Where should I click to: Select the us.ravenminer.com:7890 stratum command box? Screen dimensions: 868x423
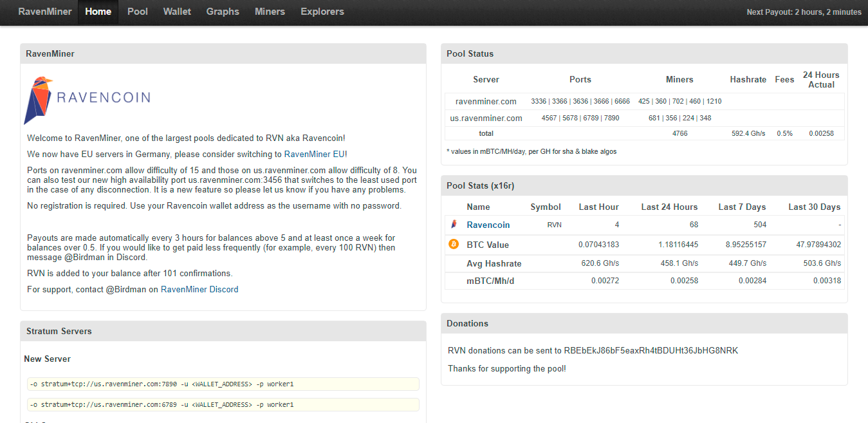point(223,384)
